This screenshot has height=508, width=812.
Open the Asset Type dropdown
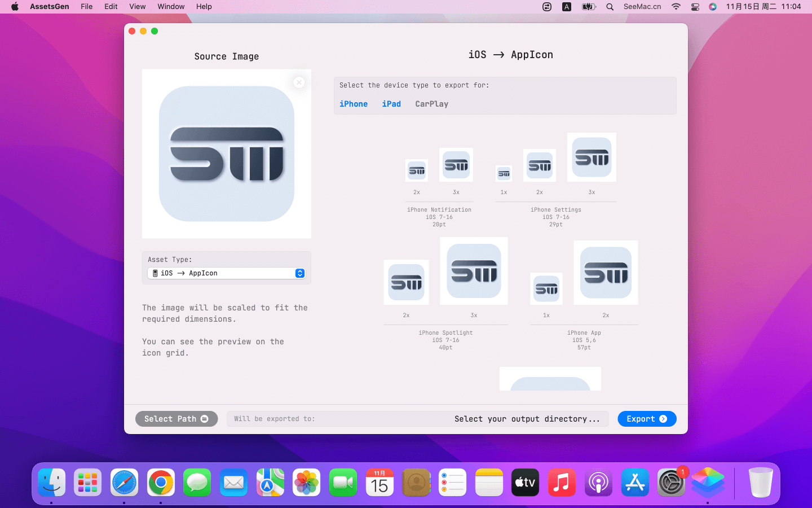click(226, 273)
